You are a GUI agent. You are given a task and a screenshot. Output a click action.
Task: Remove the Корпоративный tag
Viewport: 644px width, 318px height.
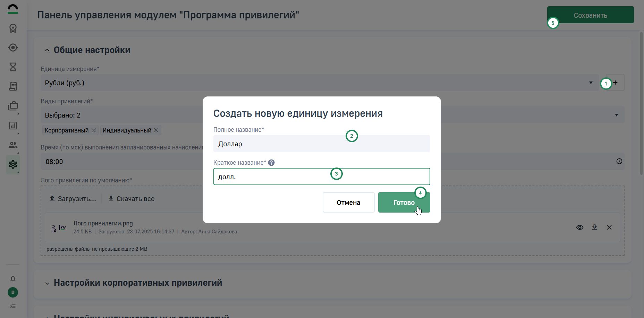pyautogui.click(x=93, y=130)
